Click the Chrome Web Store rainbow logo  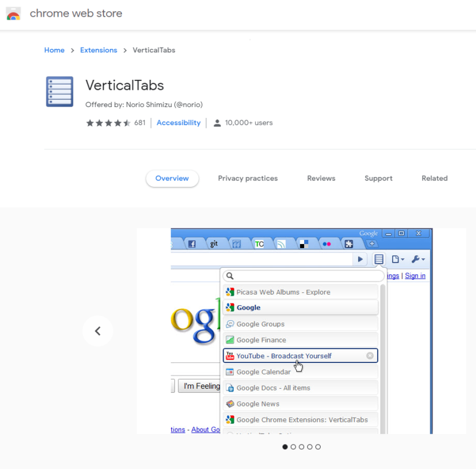[x=13, y=14]
